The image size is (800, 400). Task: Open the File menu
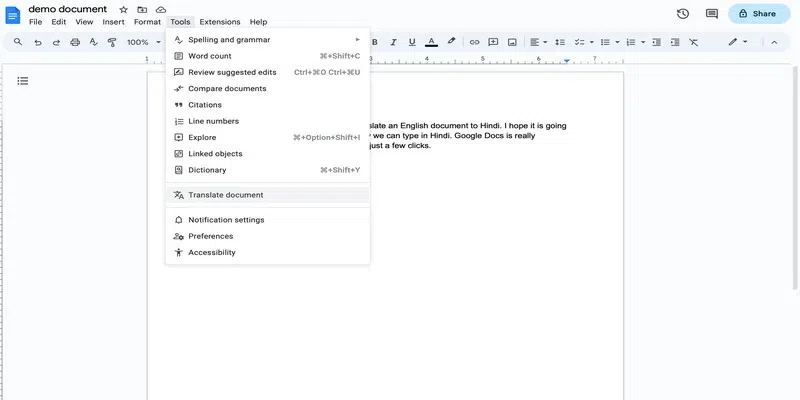pos(35,22)
